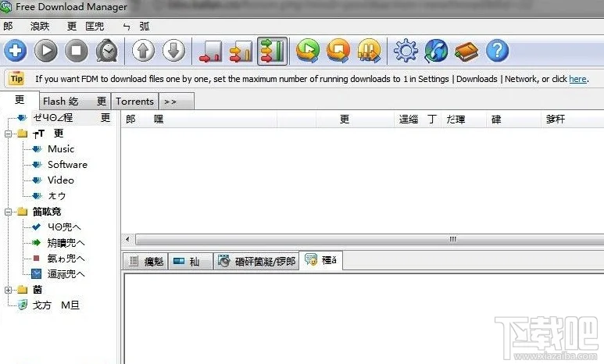Select the first downloads tab left of the Flash tab

click(x=20, y=100)
